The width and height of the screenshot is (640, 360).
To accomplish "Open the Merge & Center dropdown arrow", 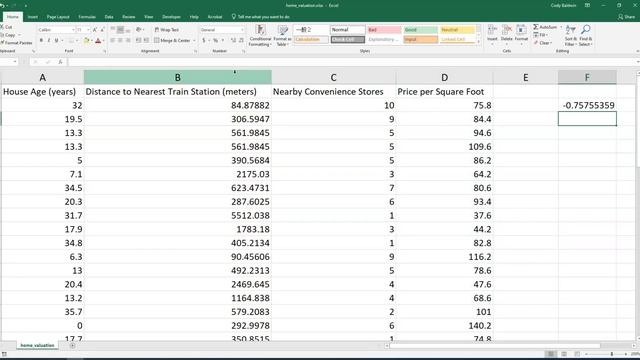I will 194,40.
